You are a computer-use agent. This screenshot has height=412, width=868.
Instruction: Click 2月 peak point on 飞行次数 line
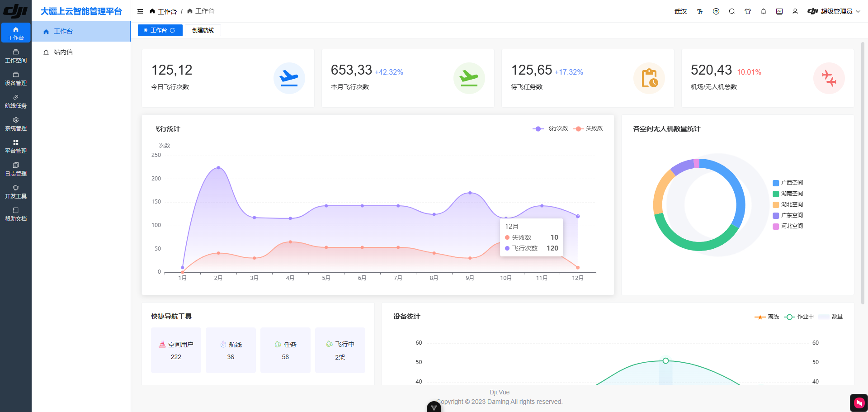218,167
